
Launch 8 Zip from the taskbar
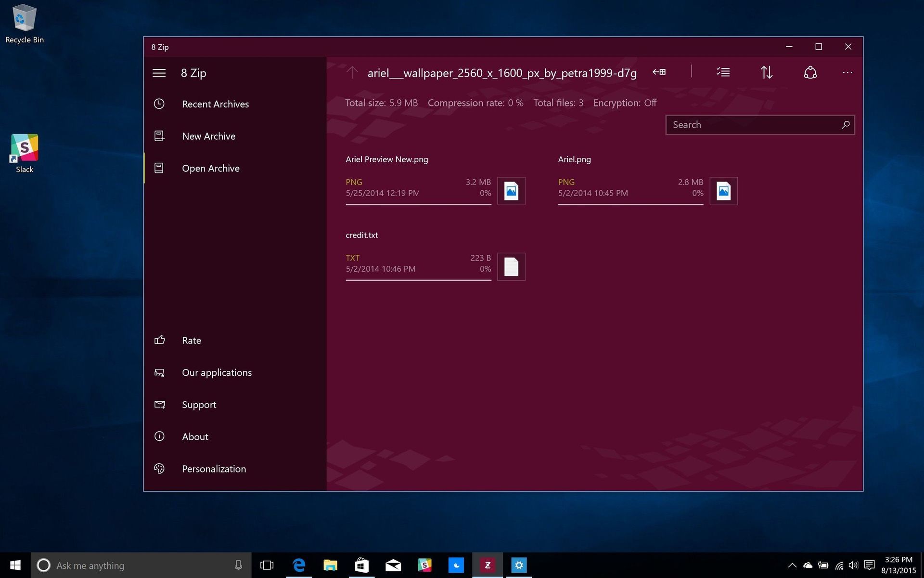pyautogui.click(x=488, y=565)
